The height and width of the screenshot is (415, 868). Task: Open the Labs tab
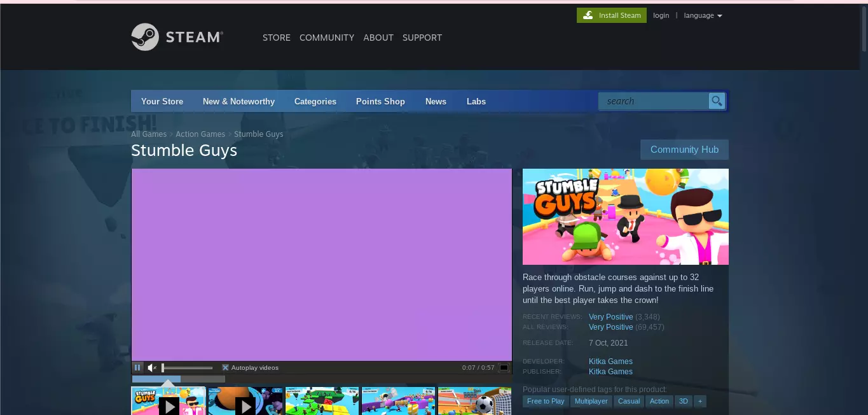(476, 101)
